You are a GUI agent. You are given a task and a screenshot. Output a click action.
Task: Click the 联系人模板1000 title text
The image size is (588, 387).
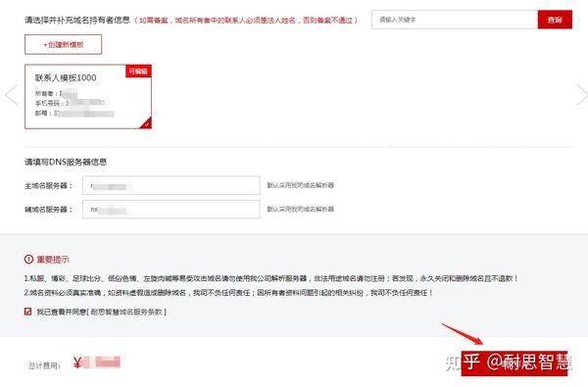(x=66, y=77)
